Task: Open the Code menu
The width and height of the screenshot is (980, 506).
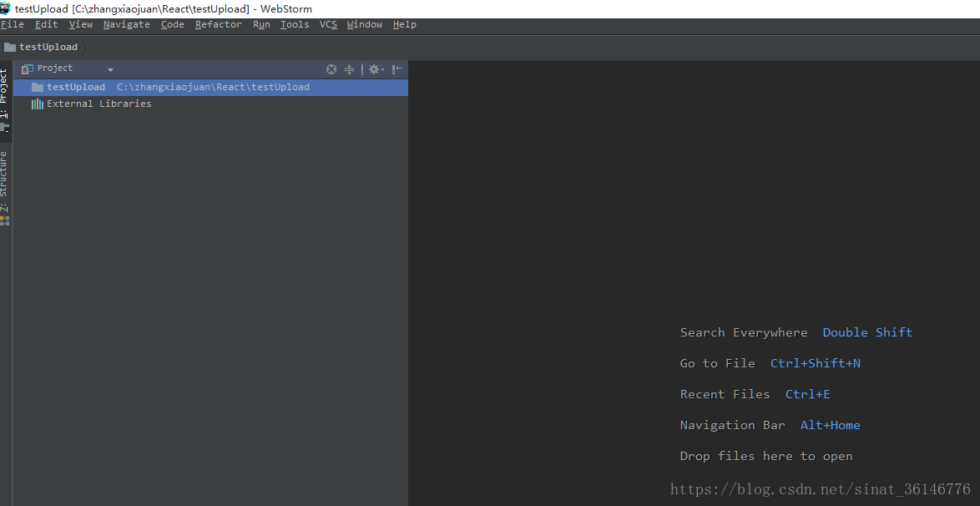Action: pyautogui.click(x=173, y=24)
